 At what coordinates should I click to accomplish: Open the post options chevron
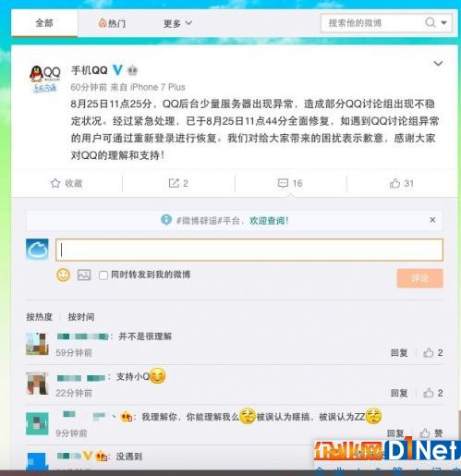438,64
